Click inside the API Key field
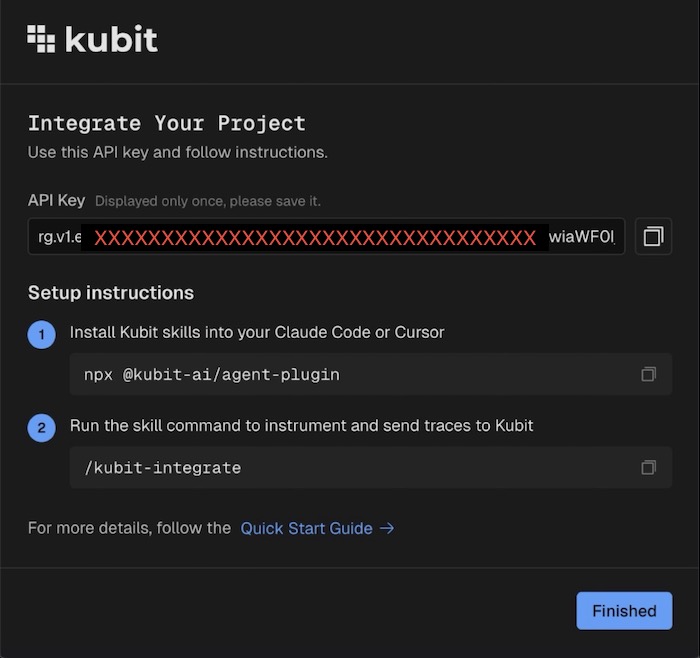The image size is (700, 658). pyautogui.click(x=326, y=237)
